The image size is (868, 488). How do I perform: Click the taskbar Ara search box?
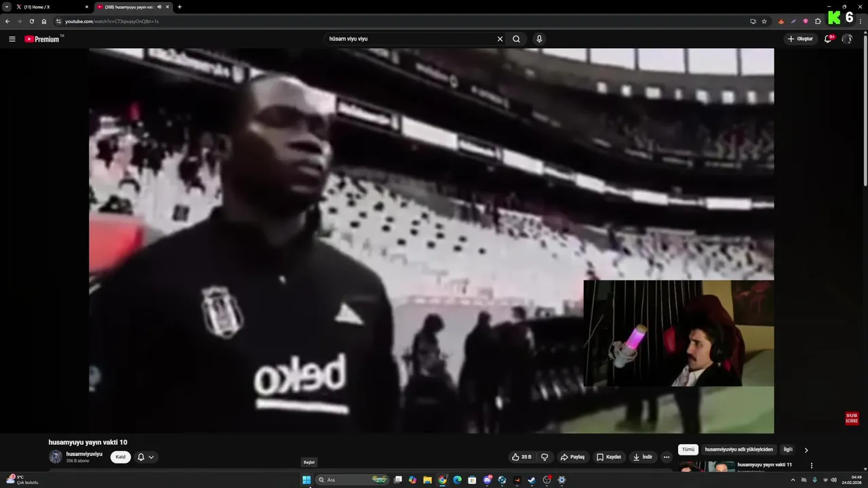(x=353, y=480)
